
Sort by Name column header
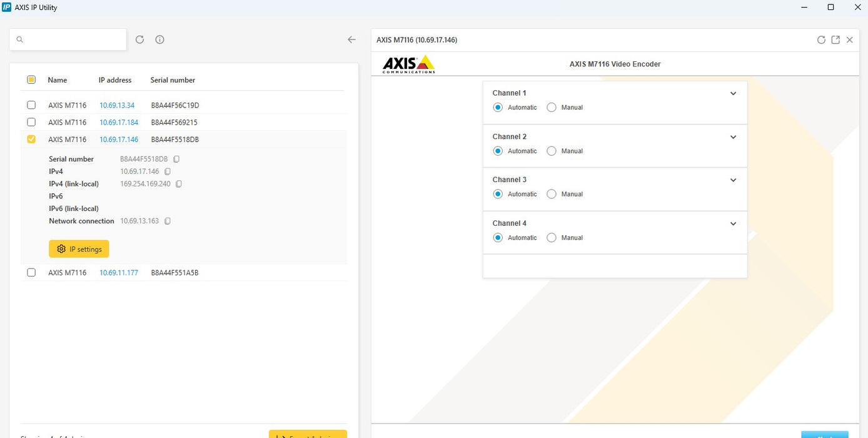(58, 80)
